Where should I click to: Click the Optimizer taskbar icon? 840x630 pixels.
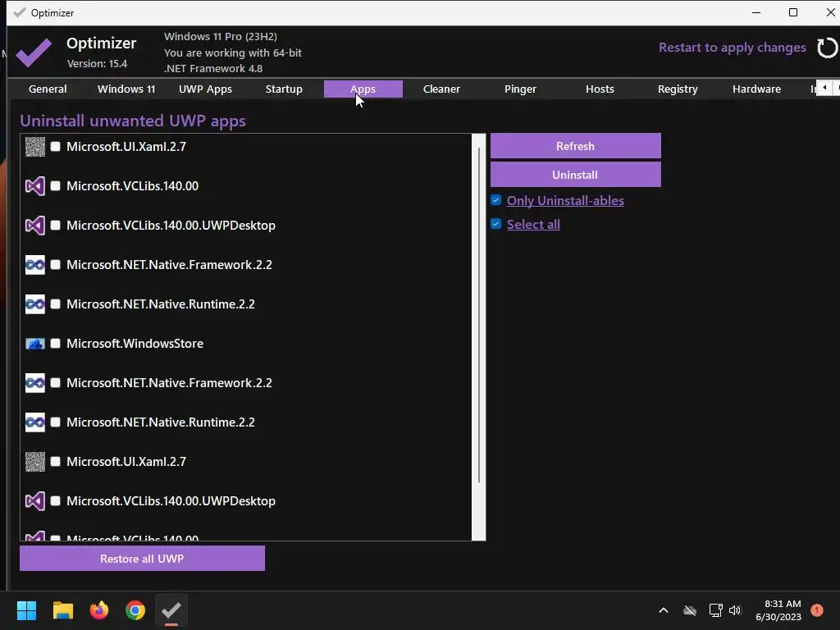[x=171, y=610]
